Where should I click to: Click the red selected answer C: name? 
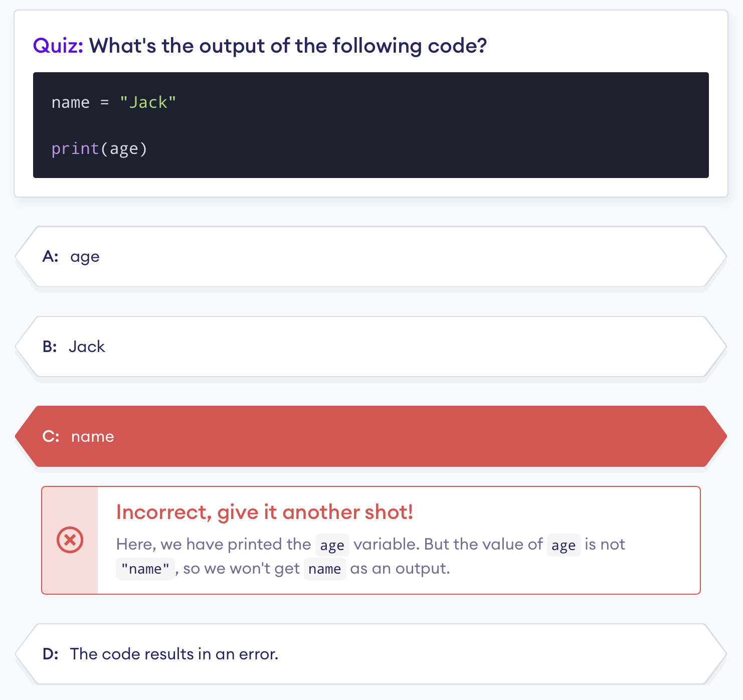[371, 436]
